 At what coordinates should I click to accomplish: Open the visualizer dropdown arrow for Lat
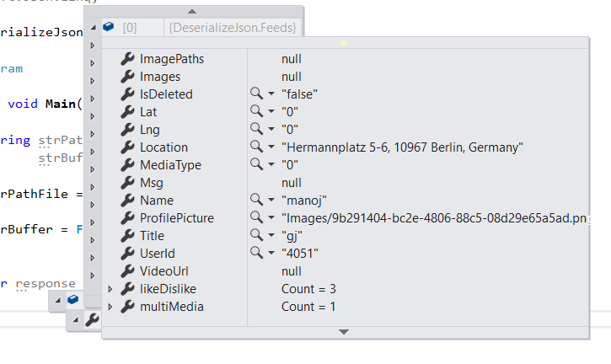[271, 112]
